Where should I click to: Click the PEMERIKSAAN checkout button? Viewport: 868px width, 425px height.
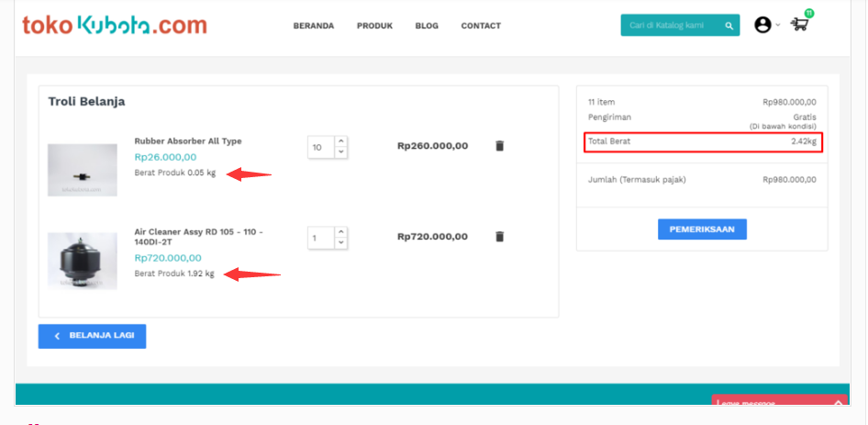[702, 229]
